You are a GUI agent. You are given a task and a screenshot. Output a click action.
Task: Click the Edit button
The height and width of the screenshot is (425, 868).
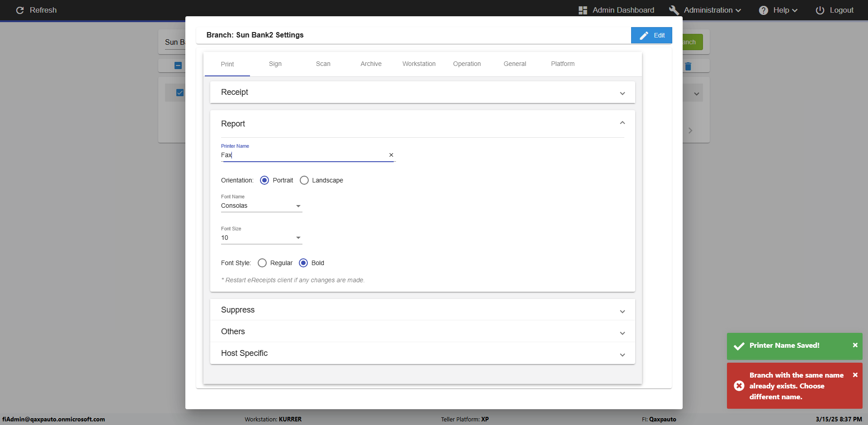[651, 35]
